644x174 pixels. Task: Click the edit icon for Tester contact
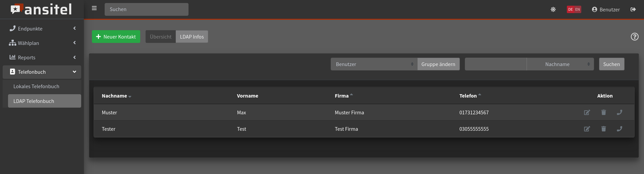587,129
